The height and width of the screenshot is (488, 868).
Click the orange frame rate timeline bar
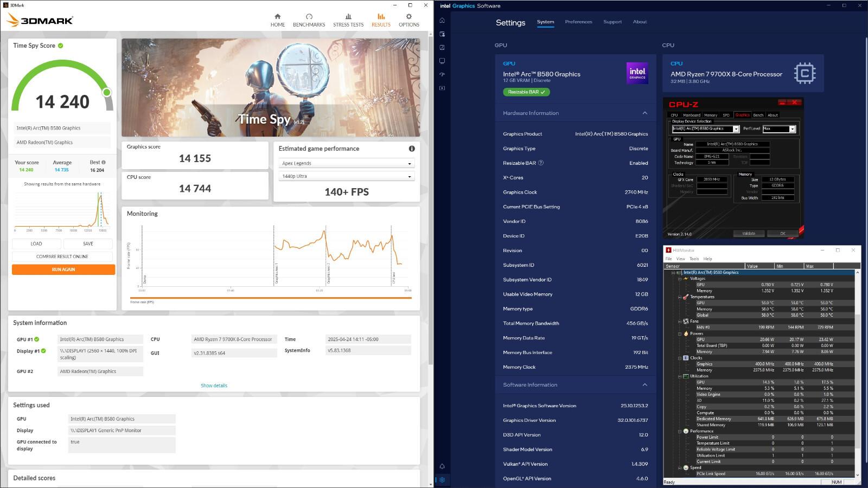pos(271,298)
